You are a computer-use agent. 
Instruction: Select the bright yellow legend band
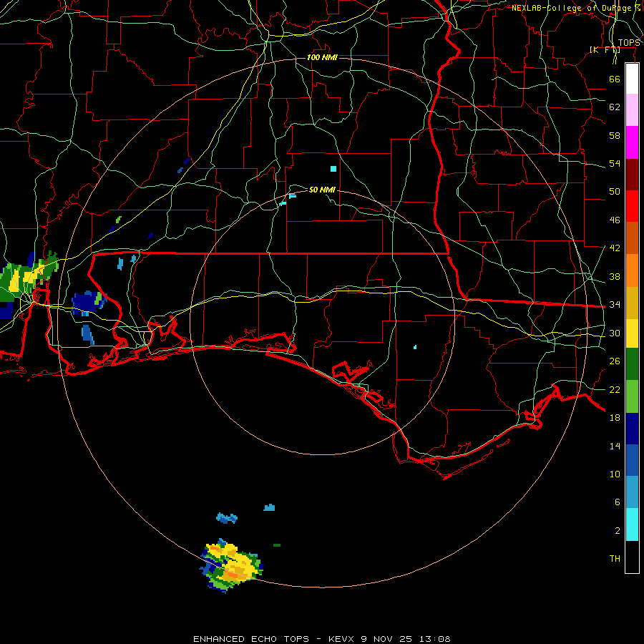(x=632, y=333)
